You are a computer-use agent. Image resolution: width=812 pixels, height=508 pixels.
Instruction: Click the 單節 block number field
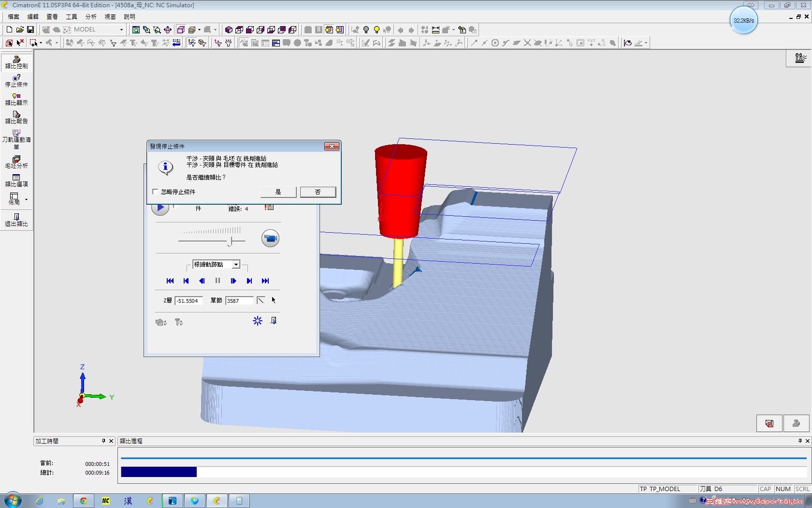coord(239,300)
